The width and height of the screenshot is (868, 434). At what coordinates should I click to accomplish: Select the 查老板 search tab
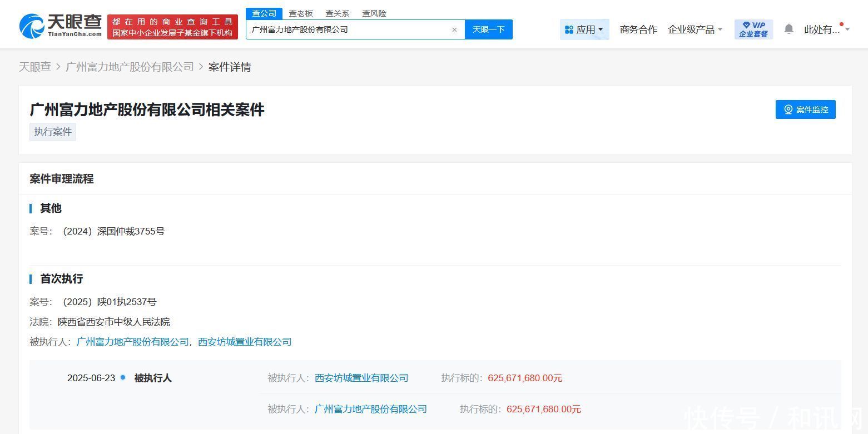pos(301,13)
